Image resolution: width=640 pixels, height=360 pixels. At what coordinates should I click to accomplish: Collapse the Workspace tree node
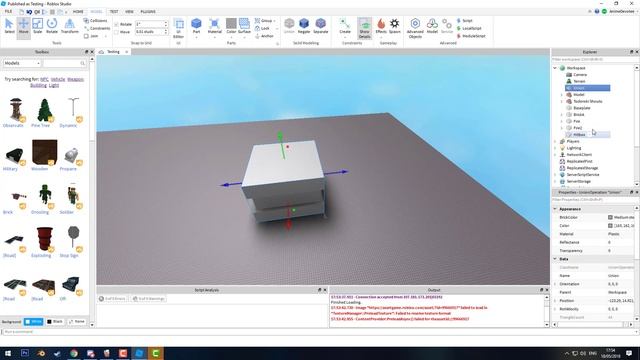pyautogui.click(x=555, y=68)
